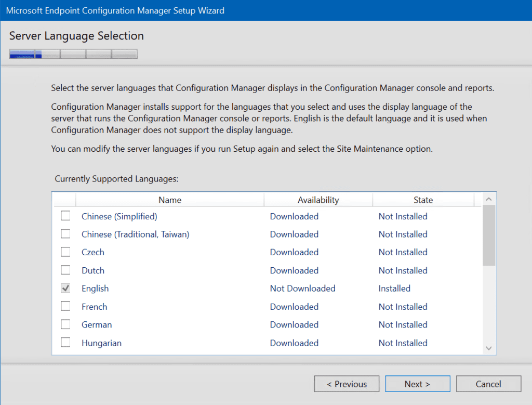Click the wizard window title text

[x=115, y=10]
